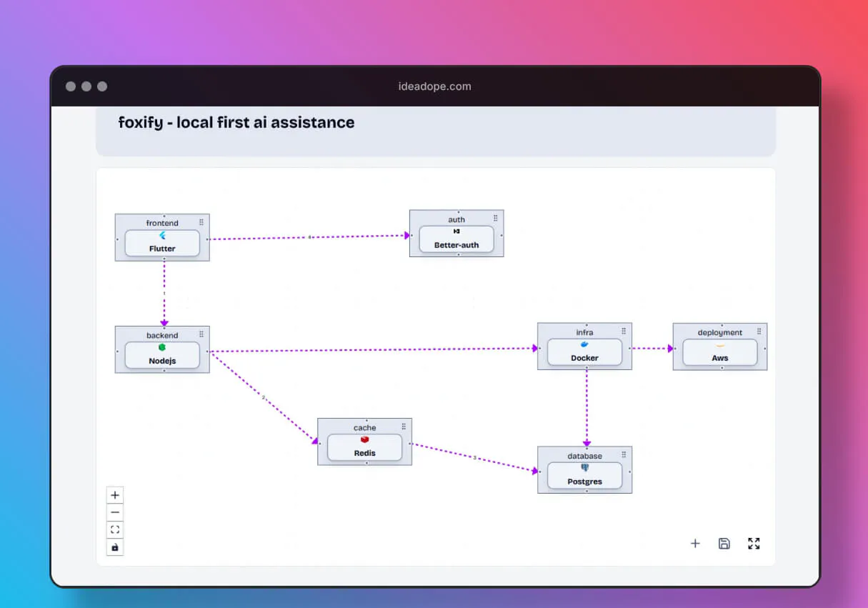
Task: Grab the frontend node drag handle
Action: (201, 223)
